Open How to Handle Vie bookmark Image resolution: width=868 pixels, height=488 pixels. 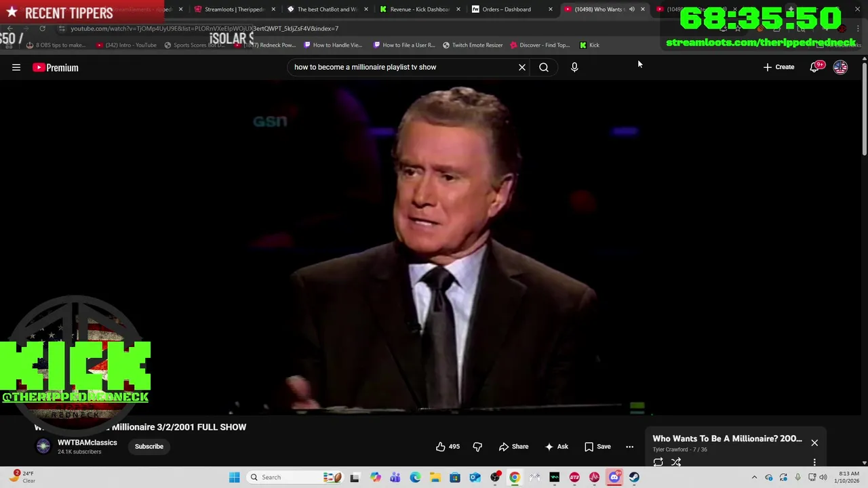[x=333, y=45]
